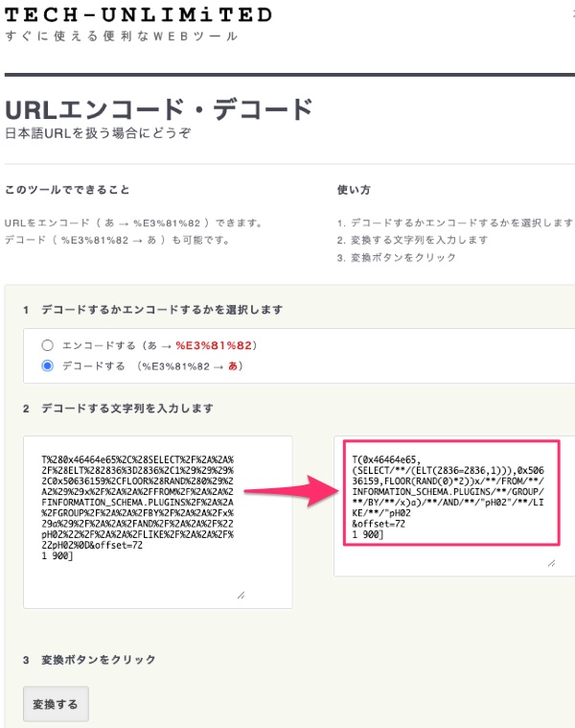Image resolution: width=575 pixels, height=728 pixels.
Task: Click the input text area resize handle
Action: (241, 595)
